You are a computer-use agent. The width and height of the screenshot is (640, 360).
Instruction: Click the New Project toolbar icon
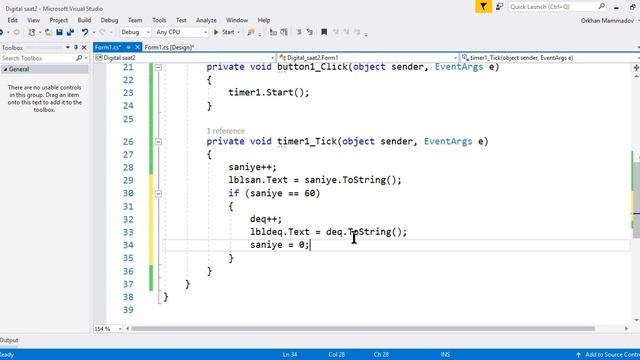pyautogui.click(x=31, y=32)
